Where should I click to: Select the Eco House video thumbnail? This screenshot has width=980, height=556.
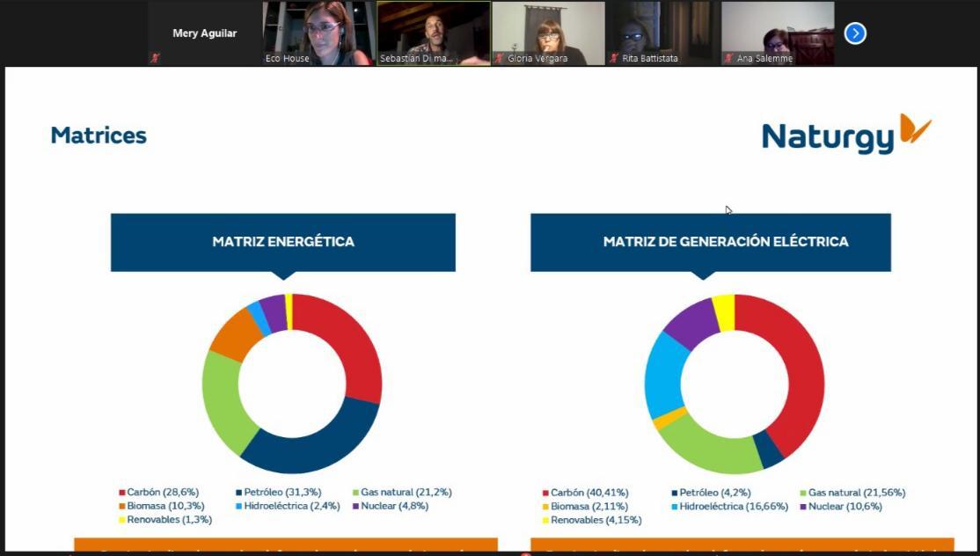(318, 33)
